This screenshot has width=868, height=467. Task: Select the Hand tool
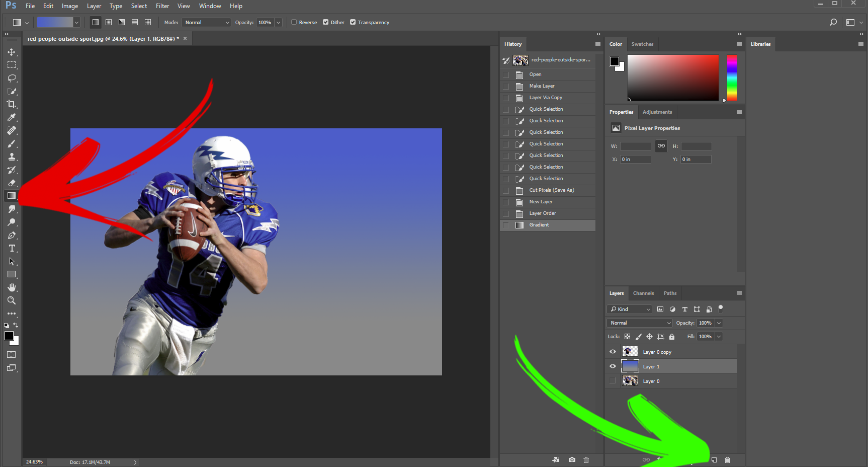click(x=12, y=287)
